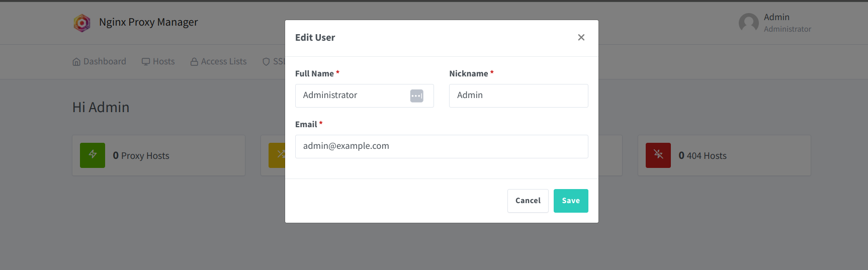
Task: Click the yellow redirection hosts icon
Action: [x=277, y=155]
